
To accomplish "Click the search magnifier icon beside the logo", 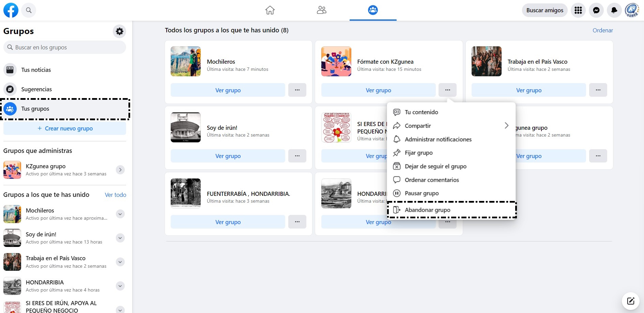I will pos(29,10).
